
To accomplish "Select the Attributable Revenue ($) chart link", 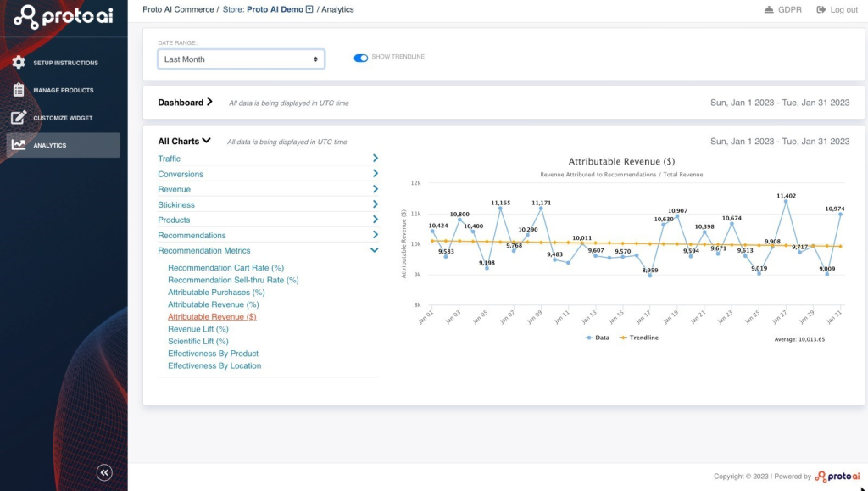I will pos(212,316).
